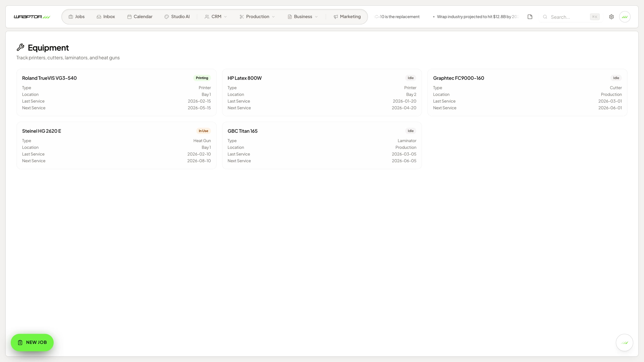The width and height of the screenshot is (644, 362).
Task: Open the profile avatar in the header
Action: click(x=625, y=17)
